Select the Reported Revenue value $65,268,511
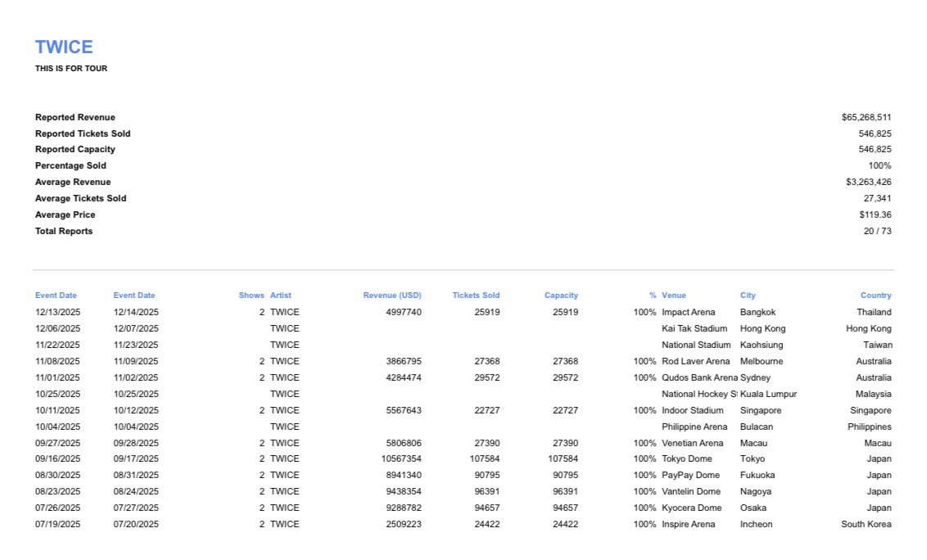Viewport: 927px width, 560px height. click(866, 117)
